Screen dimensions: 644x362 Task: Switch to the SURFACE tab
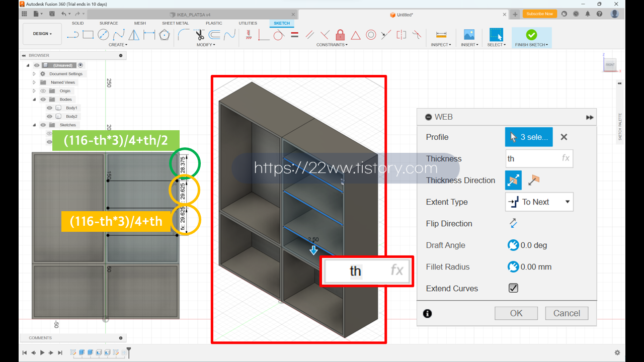[x=109, y=23]
